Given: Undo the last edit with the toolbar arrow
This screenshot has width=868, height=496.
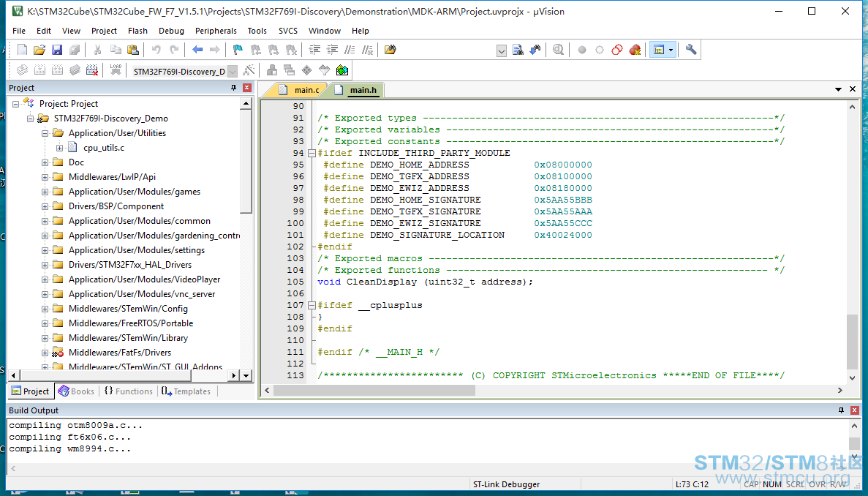Looking at the screenshot, I should (156, 50).
